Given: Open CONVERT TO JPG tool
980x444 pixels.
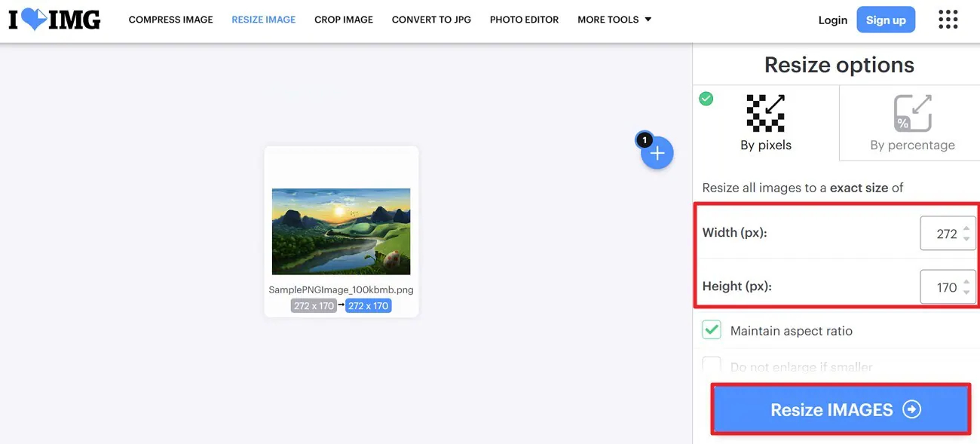Looking at the screenshot, I should click(x=431, y=20).
